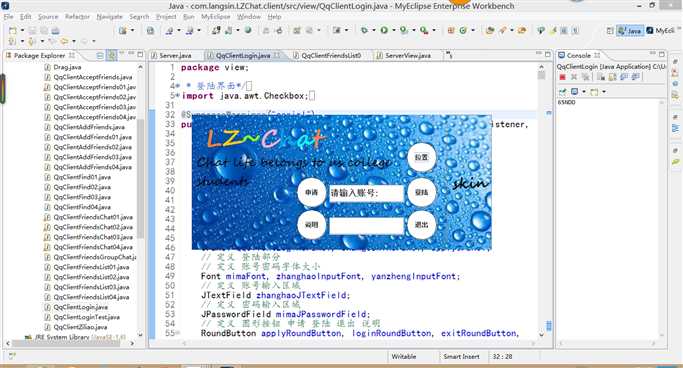Click the editor vertical scrollbar thumb

point(541,75)
